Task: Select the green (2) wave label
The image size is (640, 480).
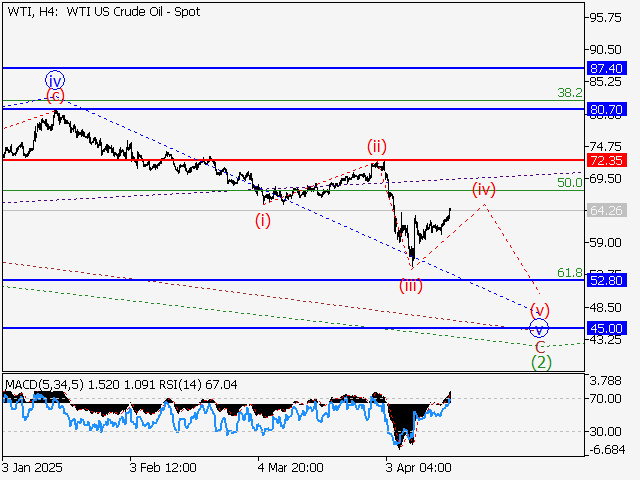Action: click(x=540, y=361)
